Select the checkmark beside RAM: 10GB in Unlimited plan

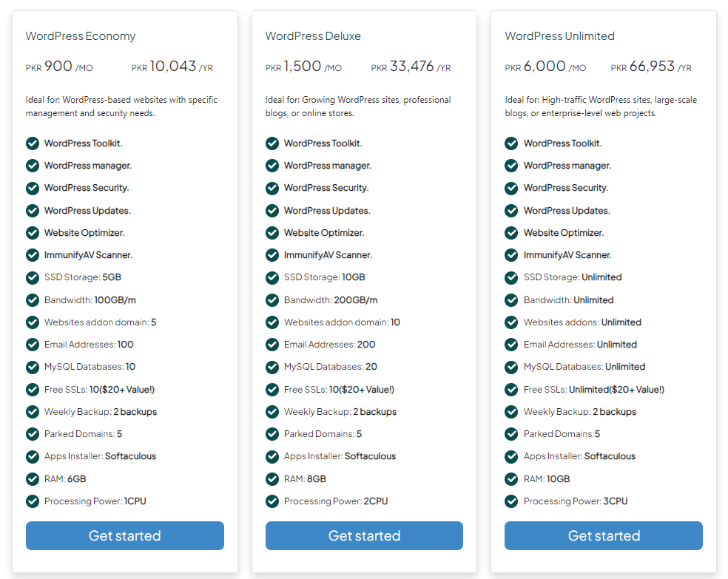[x=511, y=478]
